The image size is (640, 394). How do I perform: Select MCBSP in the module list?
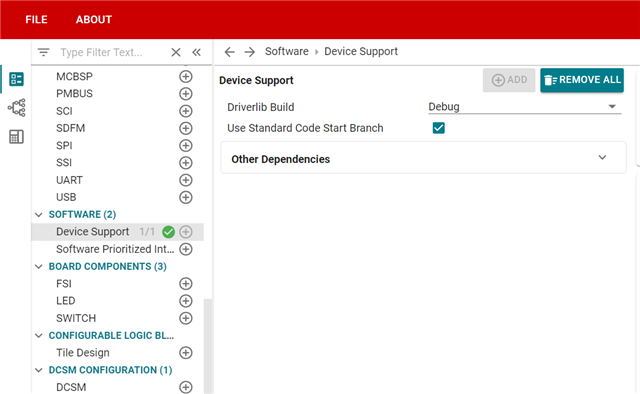pos(74,76)
